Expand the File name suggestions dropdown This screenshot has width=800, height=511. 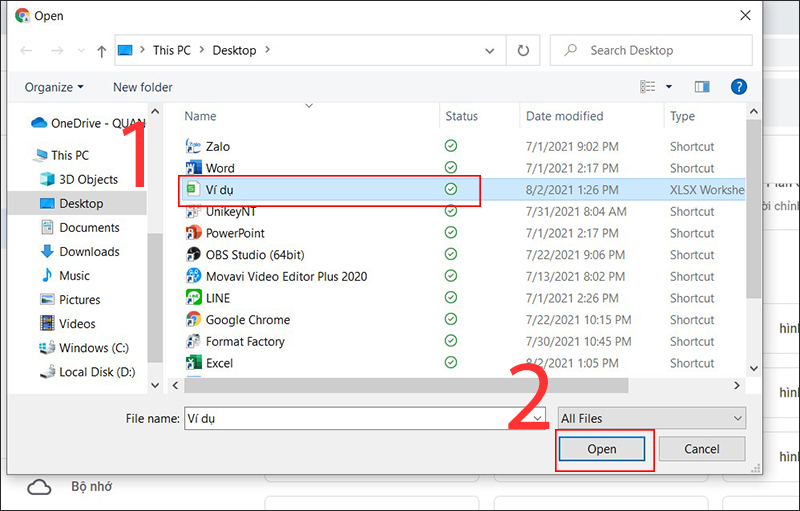pos(537,418)
